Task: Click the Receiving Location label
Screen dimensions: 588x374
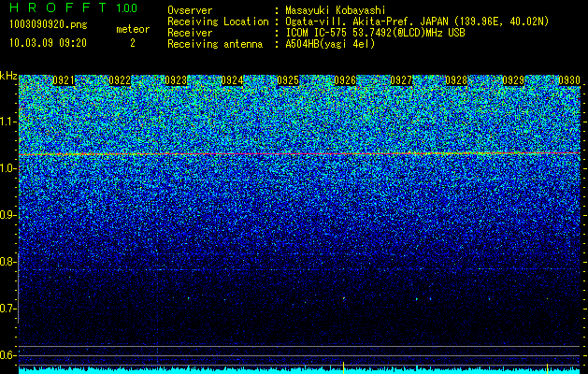Action: 218,22
